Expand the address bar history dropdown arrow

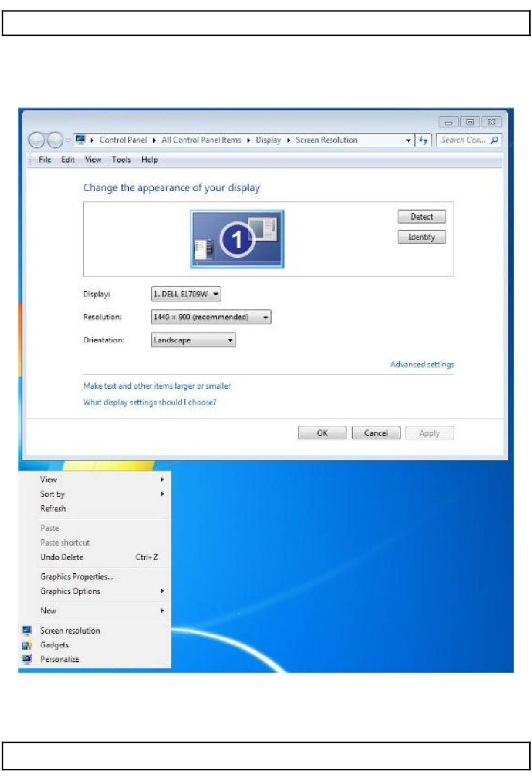click(x=408, y=141)
